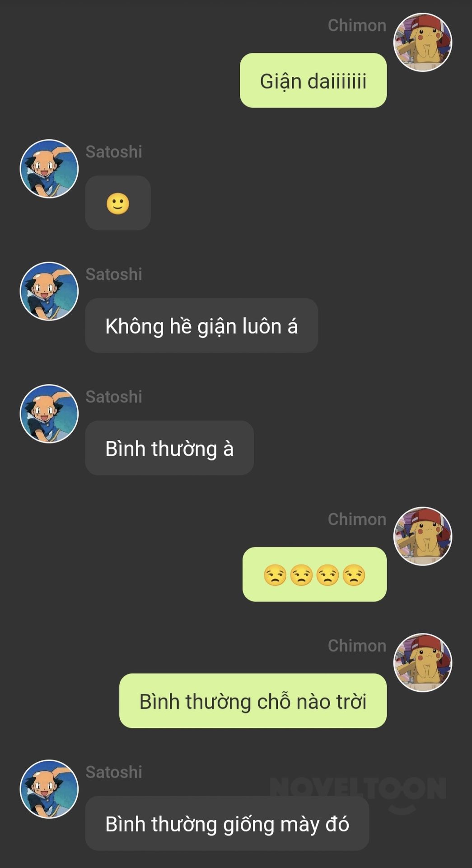The image size is (472, 868).
Task: Select the "Giận daiiiiiii" message bubble
Action: [x=313, y=80]
